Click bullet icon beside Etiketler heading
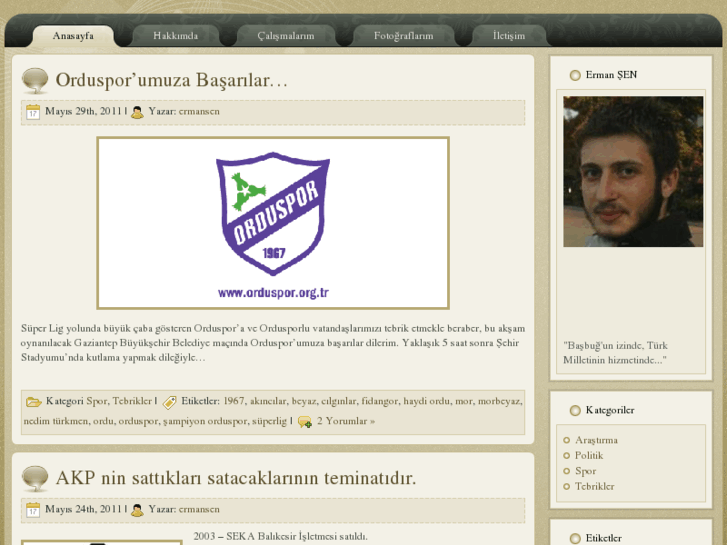727x545 pixels. pos(575,539)
